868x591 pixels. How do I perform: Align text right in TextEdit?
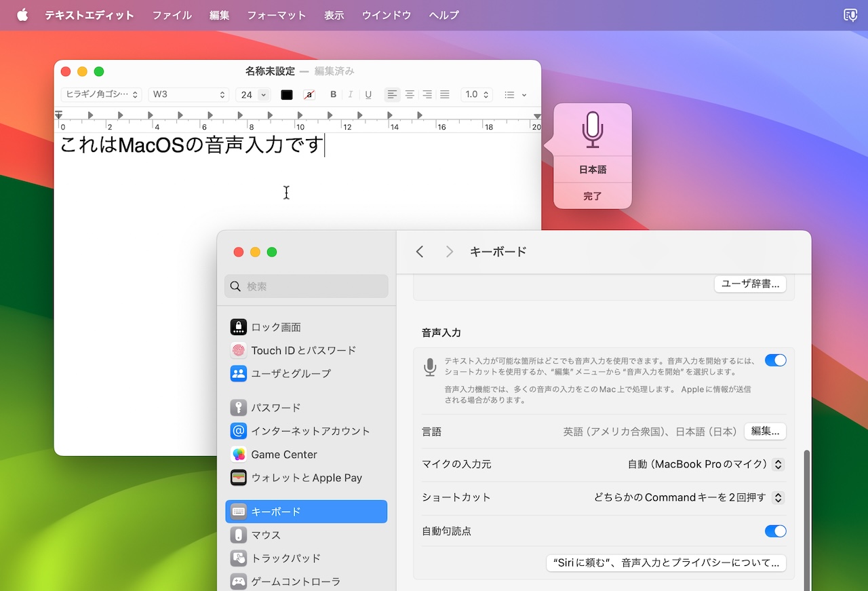click(427, 95)
